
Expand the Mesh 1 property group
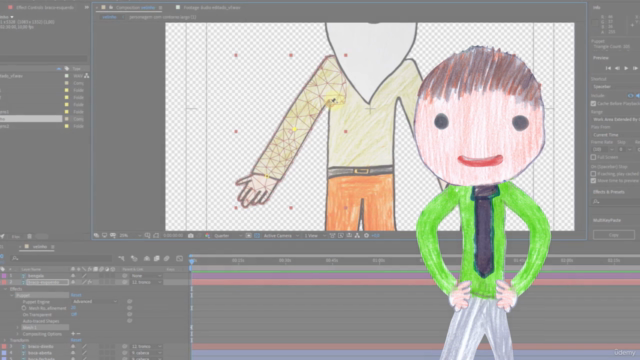pos(18,327)
